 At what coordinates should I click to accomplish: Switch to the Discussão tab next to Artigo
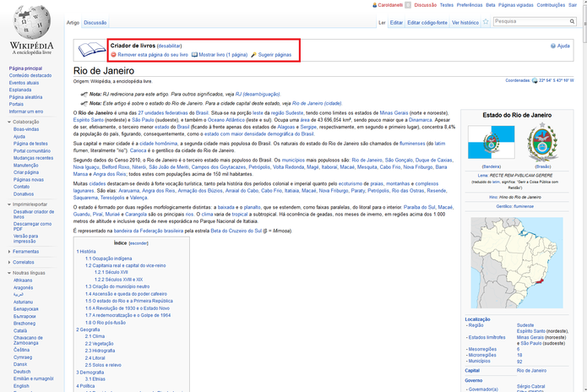[x=95, y=23]
